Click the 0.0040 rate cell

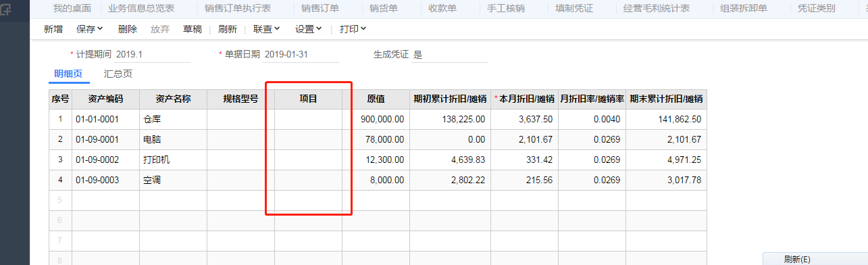592,119
